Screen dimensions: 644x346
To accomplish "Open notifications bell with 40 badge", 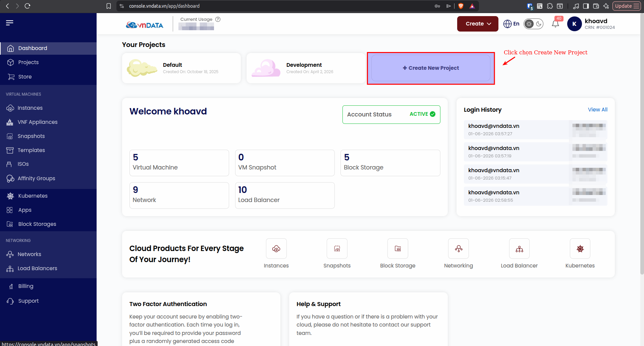I will [x=555, y=23].
